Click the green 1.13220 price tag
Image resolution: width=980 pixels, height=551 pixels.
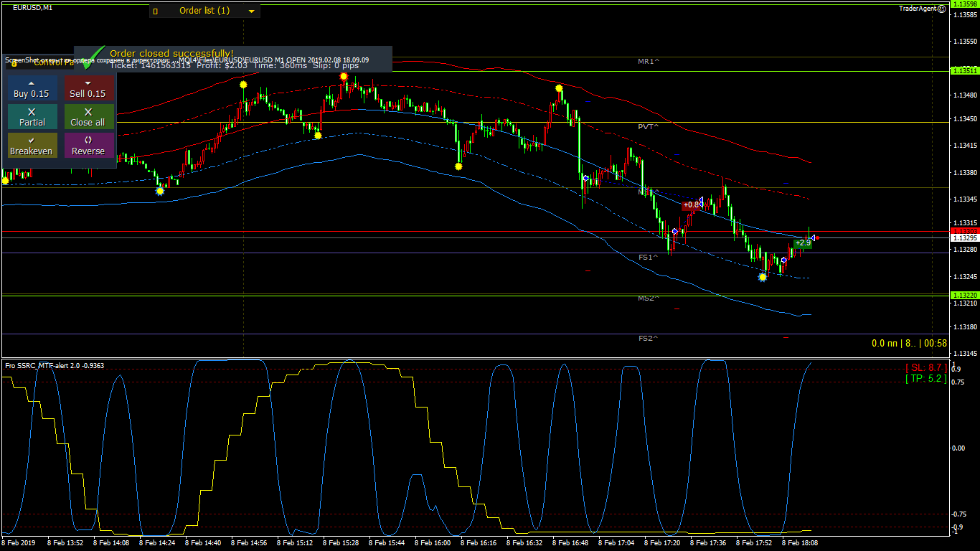(965, 295)
